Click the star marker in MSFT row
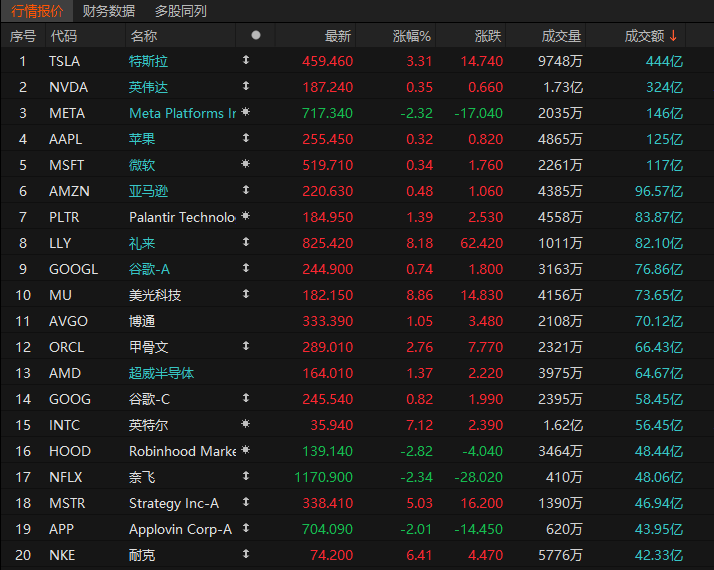This screenshot has width=714, height=570. [x=246, y=163]
